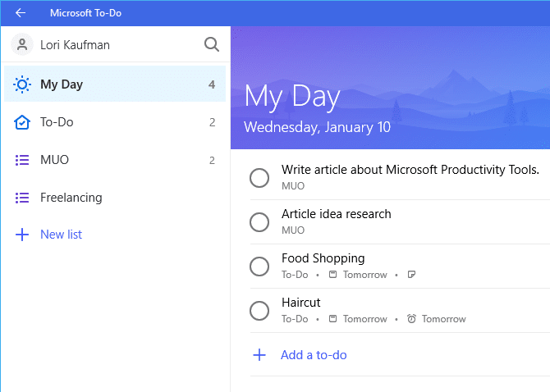Open the search magnifier icon
Image resolution: width=550 pixels, height=392 pixels.
pyautogui.click(x=212, y=44)
